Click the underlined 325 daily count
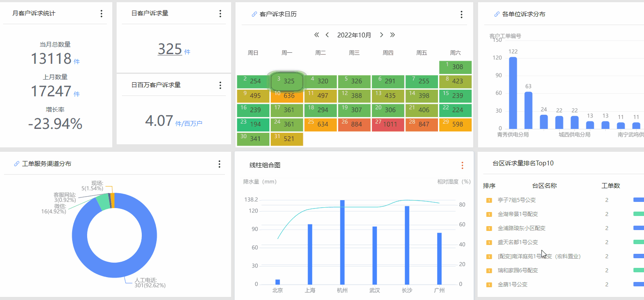 tap(170, 49)
